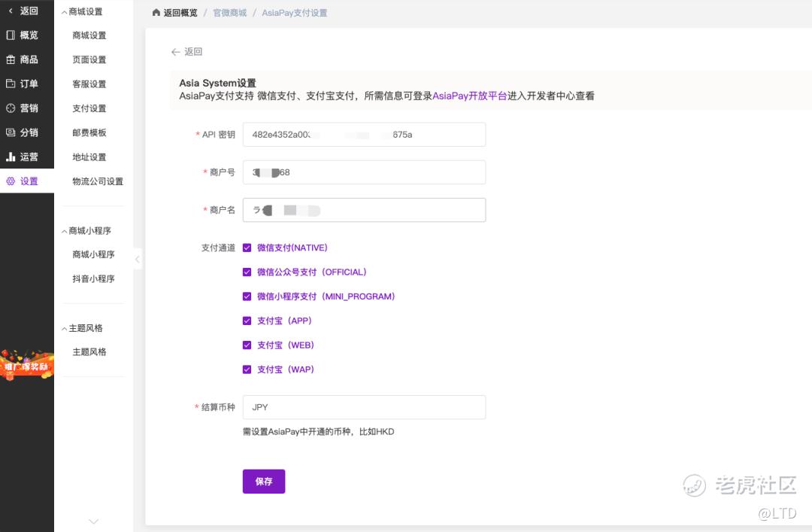
Task: Uncheck 支付宝 (APP) checkbox
Action: [x=247, y=321]
